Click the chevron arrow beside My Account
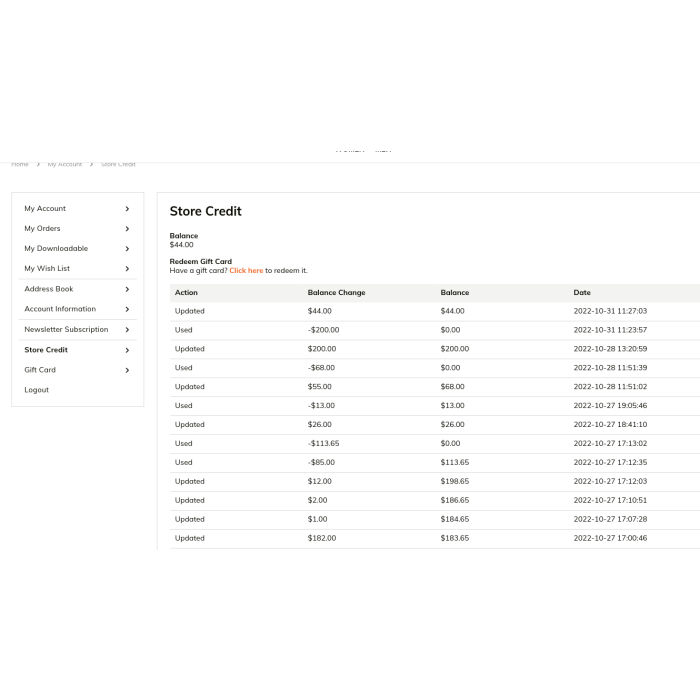Screen dimensions: 700x700 click(x=127, y=209)
